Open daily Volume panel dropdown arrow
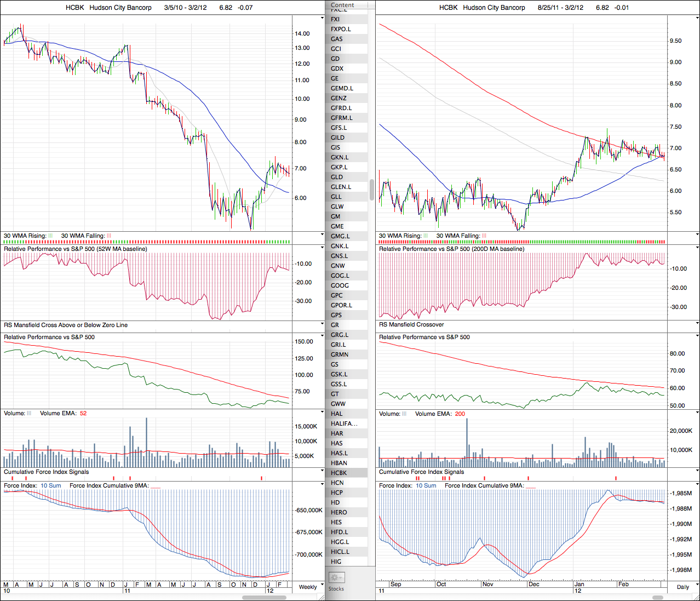 697,414
